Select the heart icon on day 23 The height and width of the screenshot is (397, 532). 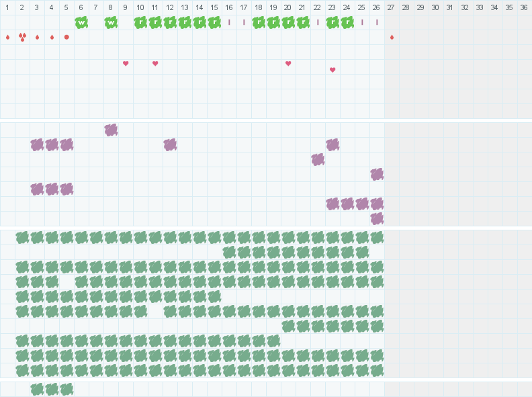[x=332, y=70]
